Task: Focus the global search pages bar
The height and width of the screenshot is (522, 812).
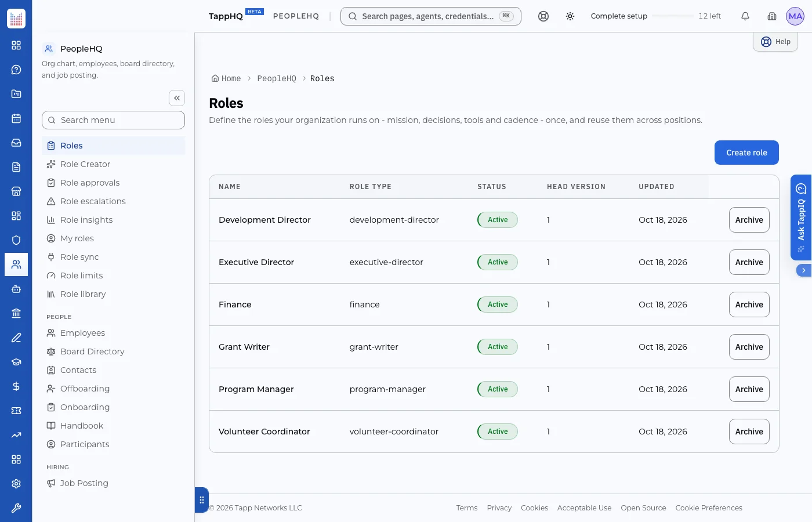Action: click(431, 16)
